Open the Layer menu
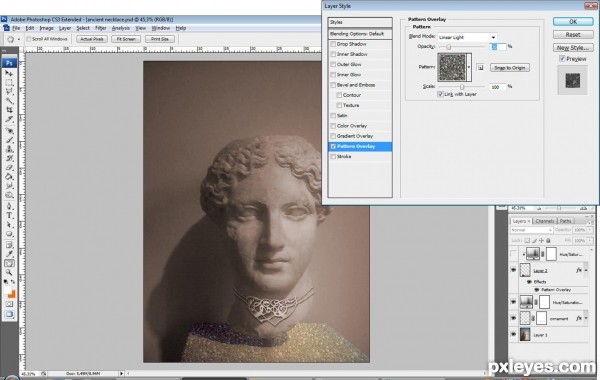The height and width of the screenshot is (380, 600). [65, 28]
